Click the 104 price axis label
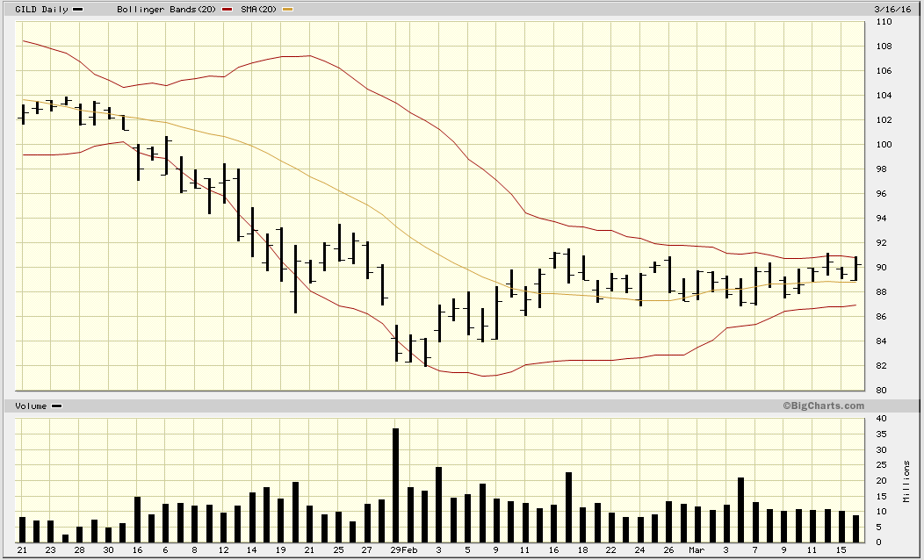924x560 pixels. 884,96
